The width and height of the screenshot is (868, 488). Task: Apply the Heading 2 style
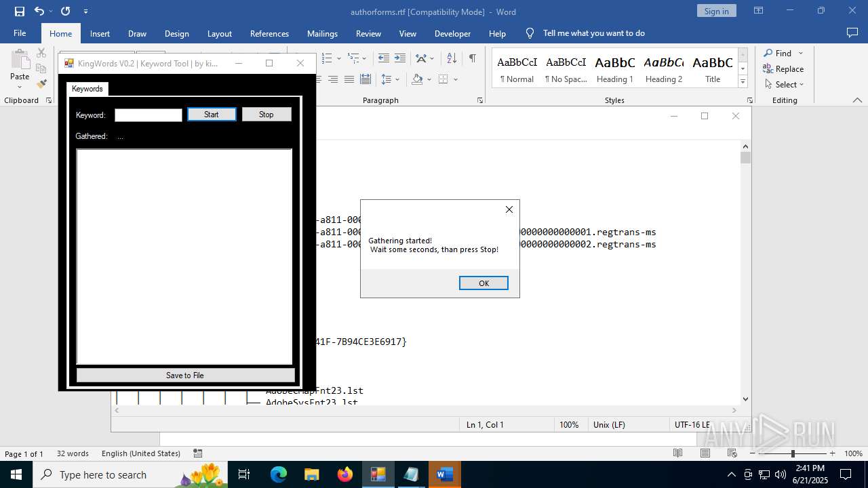(663, 68)
